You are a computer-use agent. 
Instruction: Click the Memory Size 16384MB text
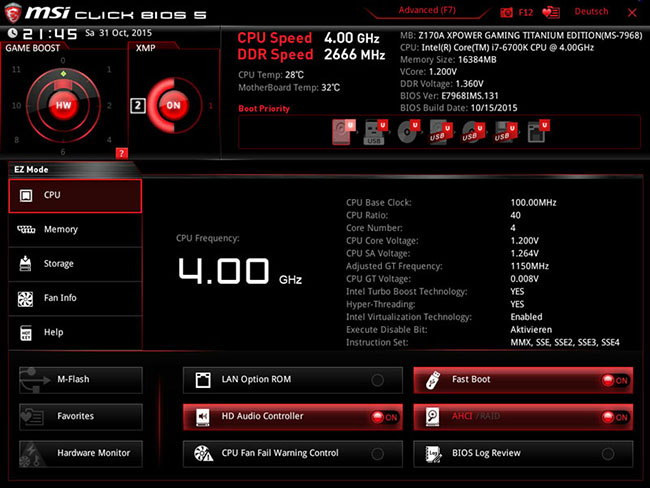(x=448, y=60)
